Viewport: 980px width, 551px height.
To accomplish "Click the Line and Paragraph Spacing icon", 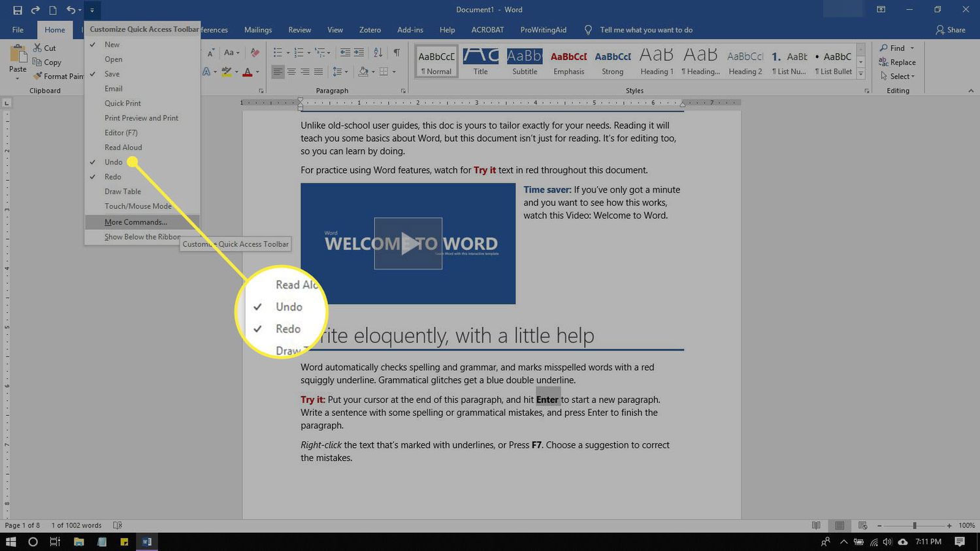I will point(336,72).
